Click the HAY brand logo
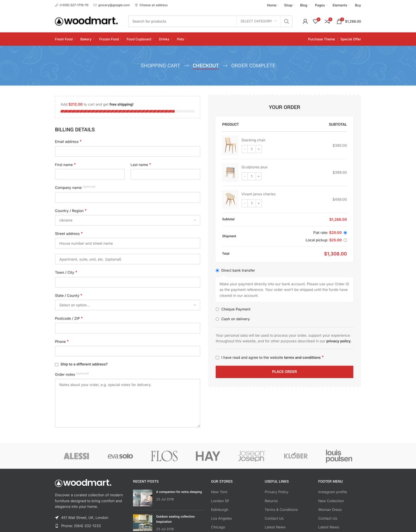Screen dimensions: 416x532 [x=208, y=456]
